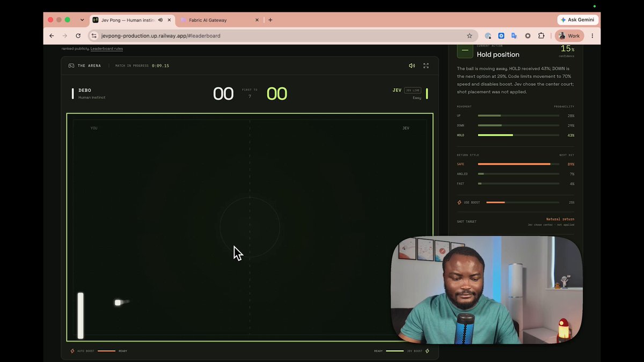Screen dimensions: 644x362
Task: Go back with the browser back arrow
Action: [x=52, y=36]
